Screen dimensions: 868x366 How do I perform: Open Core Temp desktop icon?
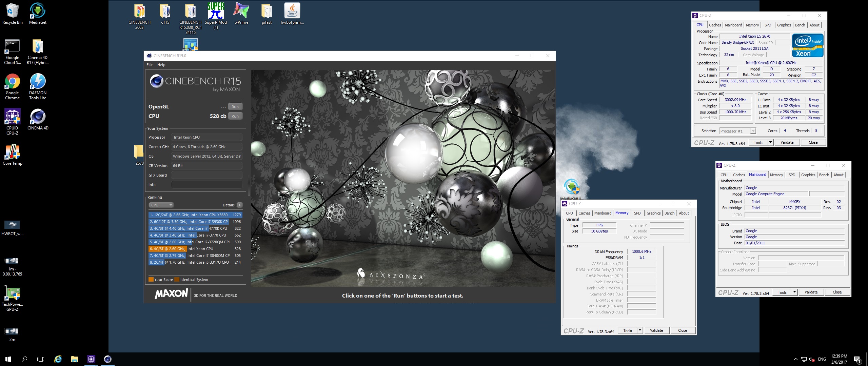tap(12, 155)
